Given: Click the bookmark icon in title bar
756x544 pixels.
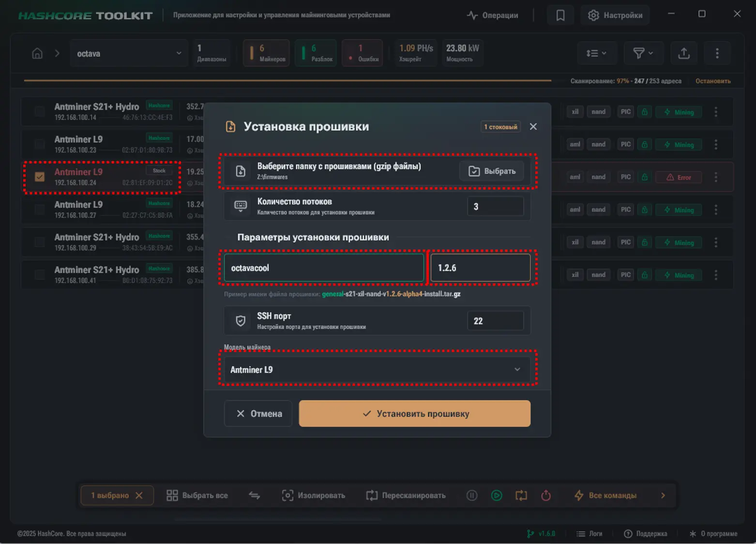Looking at the screenshot, I should [x=560, y=15].
